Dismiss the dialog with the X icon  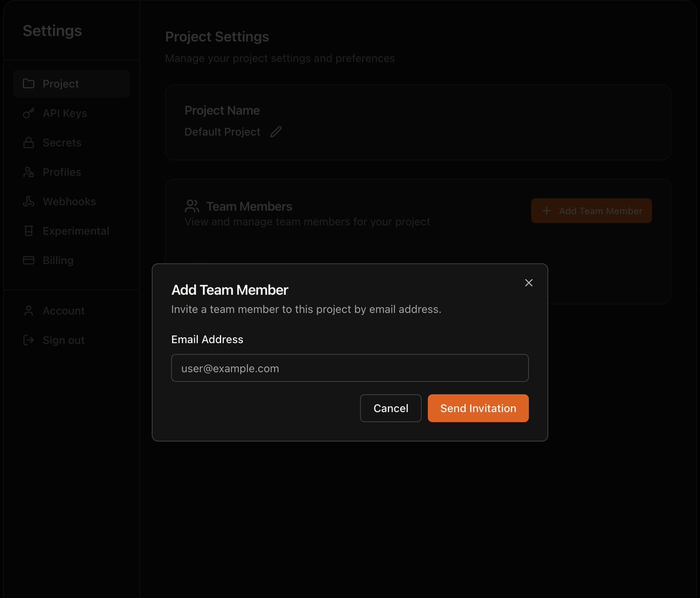point(528,282)
